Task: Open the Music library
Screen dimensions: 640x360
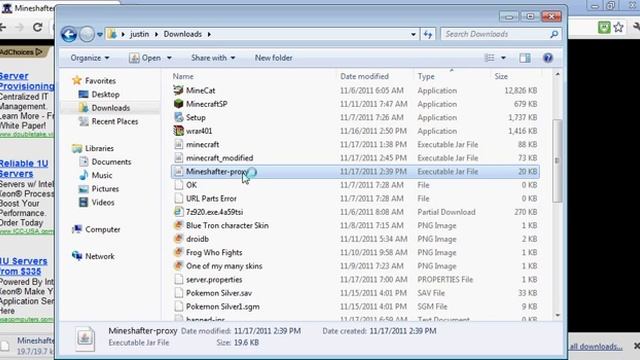Action: pyautogui.click(x=102, y=175)
